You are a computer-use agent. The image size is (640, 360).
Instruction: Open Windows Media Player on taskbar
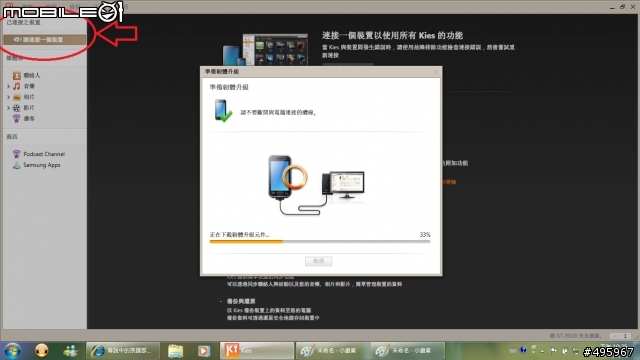(204, 351)
